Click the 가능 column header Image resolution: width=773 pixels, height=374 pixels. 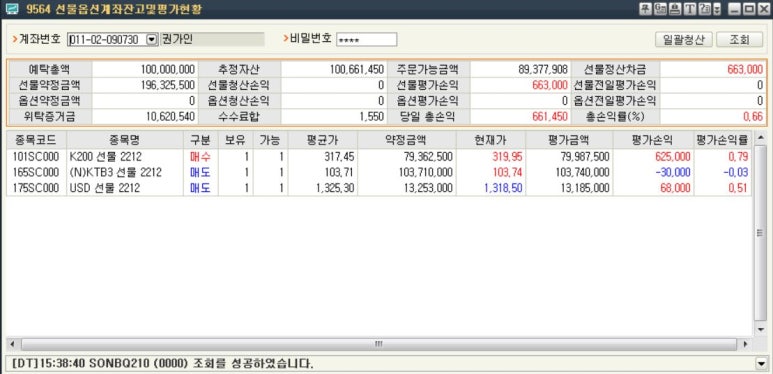[271, 140]
